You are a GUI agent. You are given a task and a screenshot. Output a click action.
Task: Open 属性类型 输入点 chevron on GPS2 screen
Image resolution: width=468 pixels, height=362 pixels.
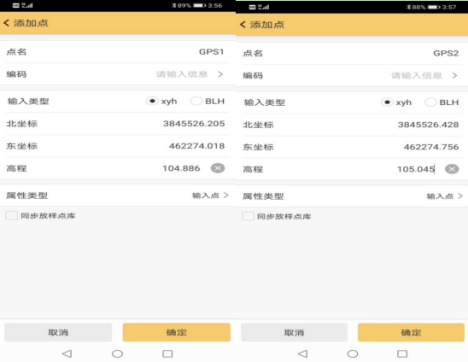click(460, 196)
